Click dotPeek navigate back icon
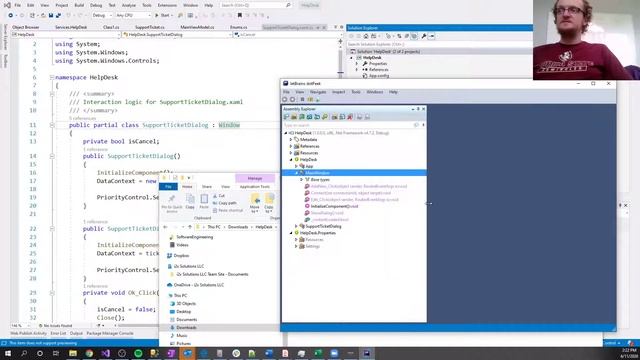 (x=284, y=100)
